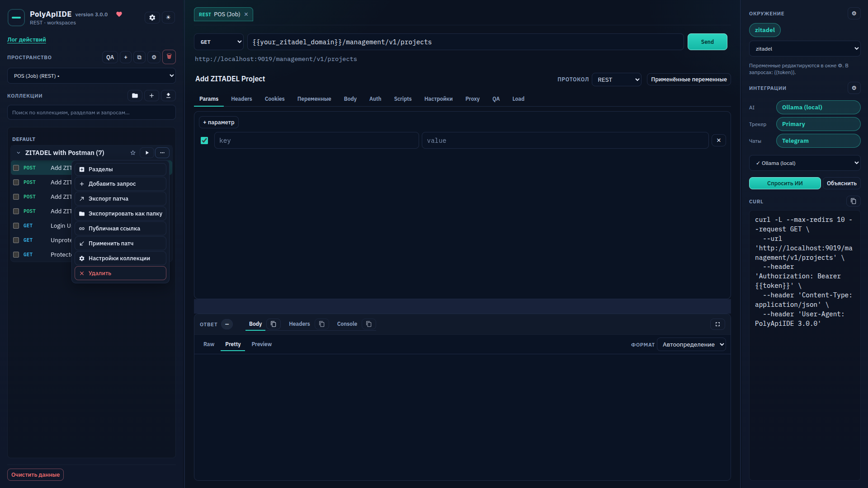Import collection using upload icon
The image size is (868, 488).
(x=168, y=96)
